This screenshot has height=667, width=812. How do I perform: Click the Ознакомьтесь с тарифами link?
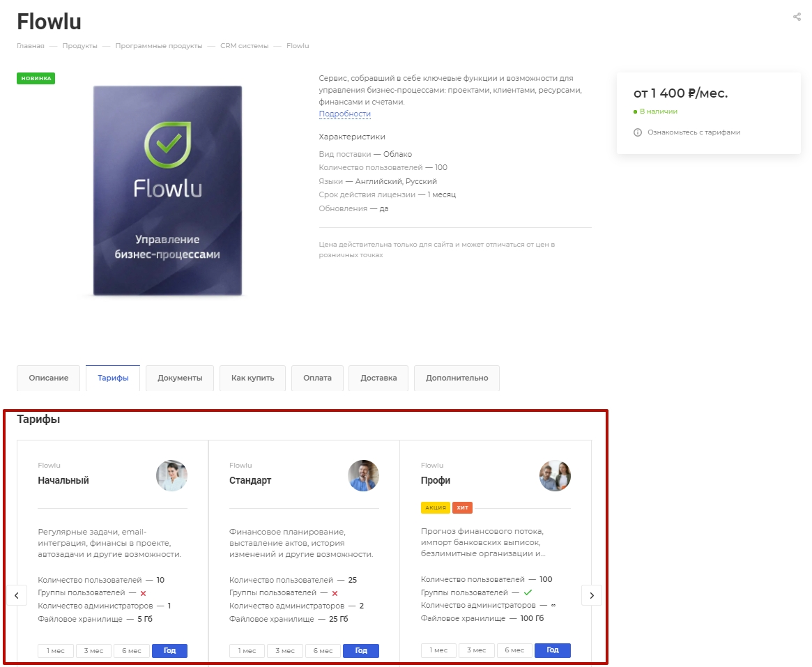pyautogui.click(x=694, y=132)
